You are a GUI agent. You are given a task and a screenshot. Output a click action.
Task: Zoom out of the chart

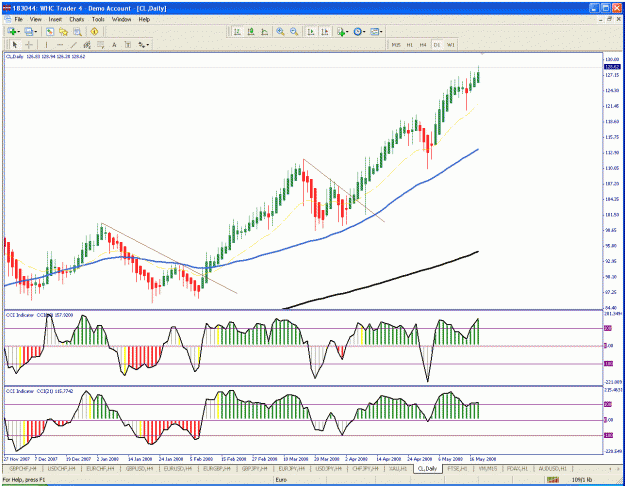(294, 31)
